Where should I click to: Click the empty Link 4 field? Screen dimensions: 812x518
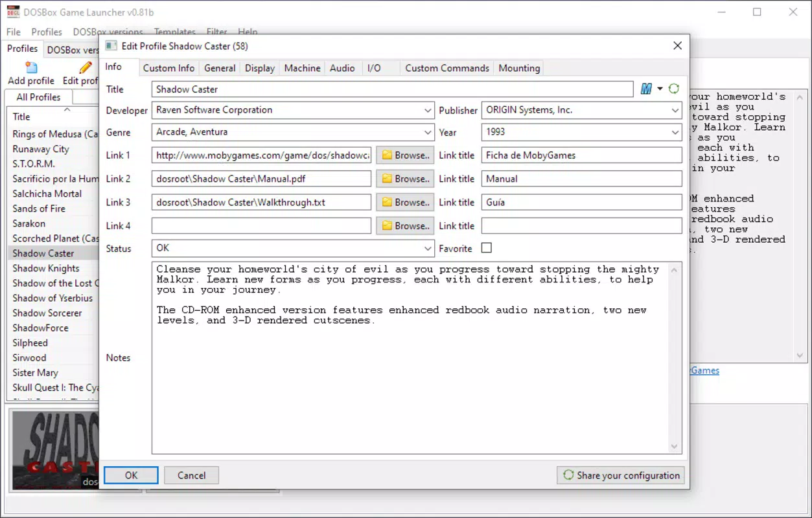coord(261,226)
